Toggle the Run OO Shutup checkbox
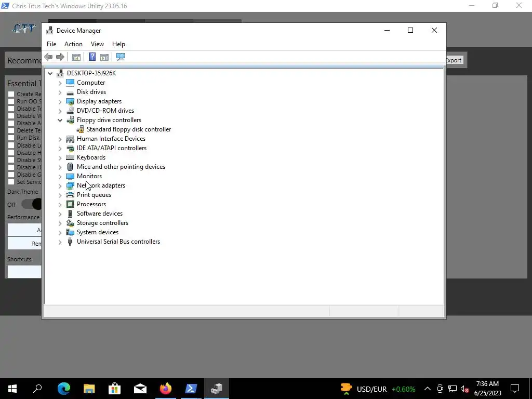The width and height of the screenshot is (532, 399). click(x=11, y=101)
